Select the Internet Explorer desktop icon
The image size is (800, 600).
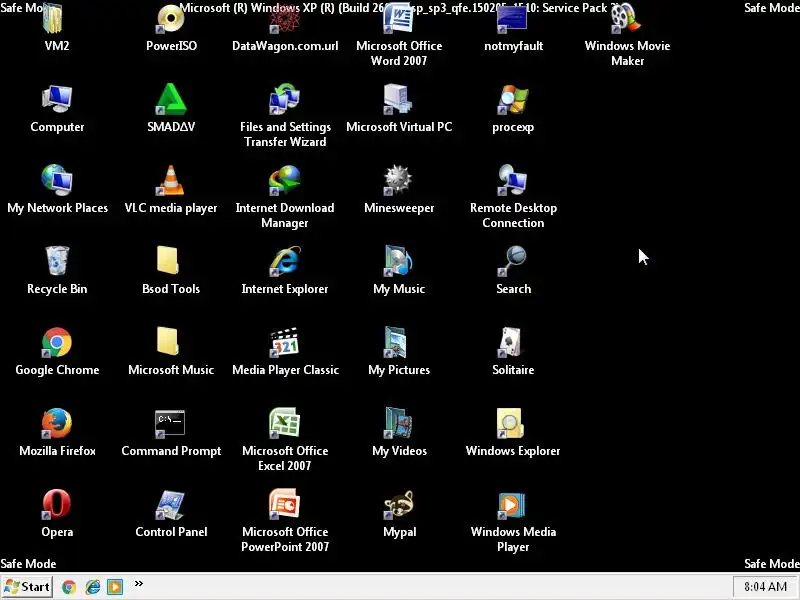285,261
